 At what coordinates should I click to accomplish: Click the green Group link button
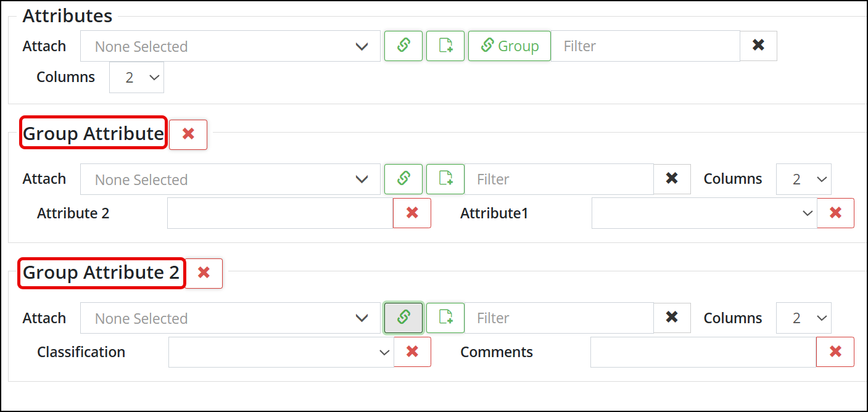510,46
